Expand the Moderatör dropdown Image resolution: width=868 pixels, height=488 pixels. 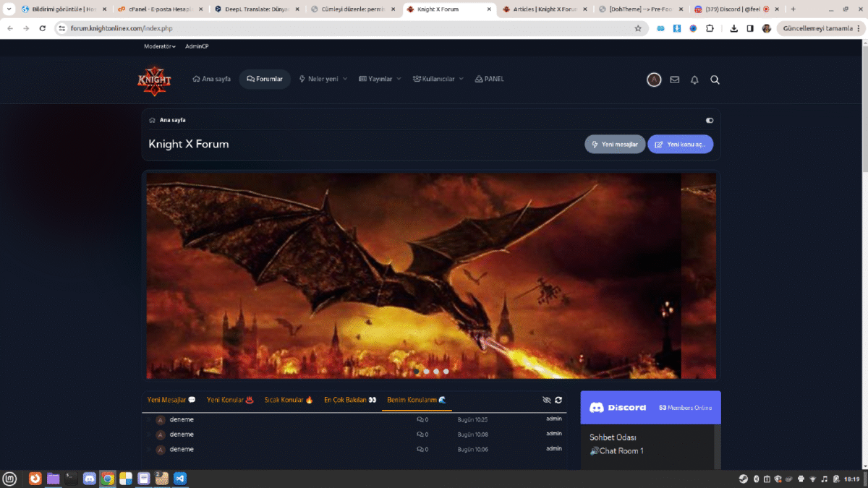[160, 46]
